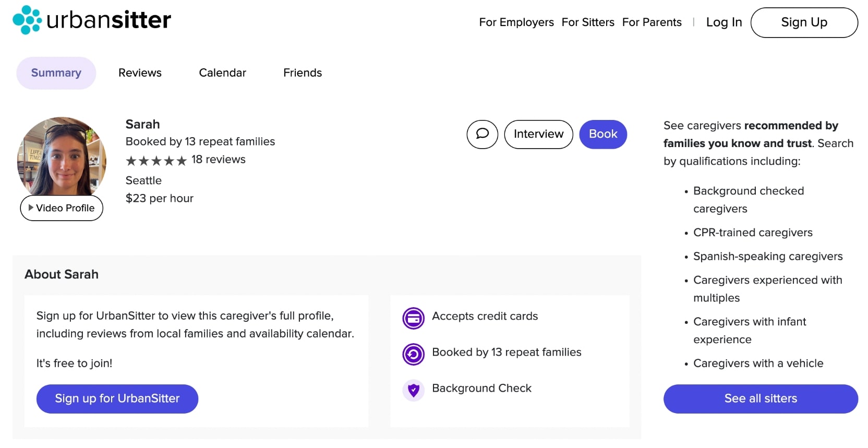Open the Calendar tab
Viewport: 868px width, 448px height.
tap(222, 73)
